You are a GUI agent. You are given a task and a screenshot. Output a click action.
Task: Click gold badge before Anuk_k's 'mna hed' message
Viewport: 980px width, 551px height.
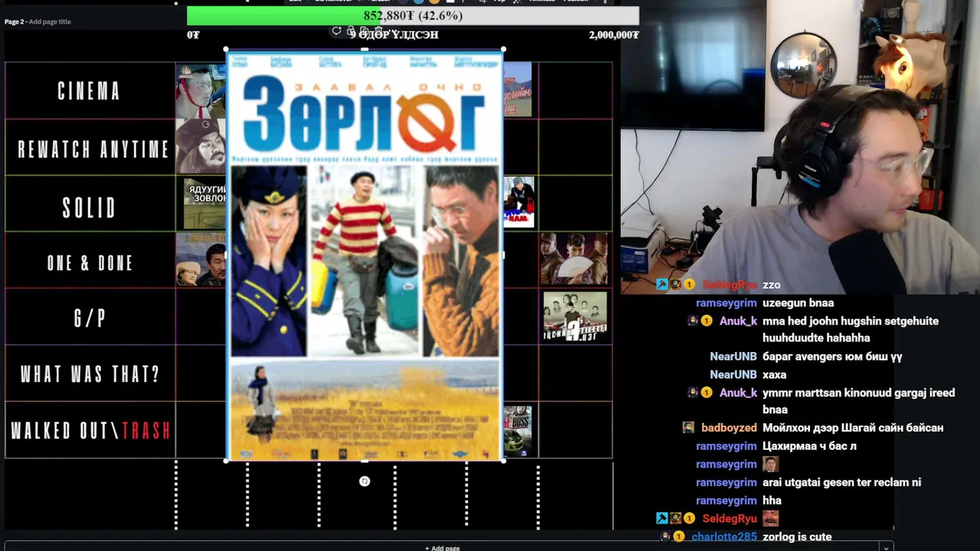click(707, 321)
